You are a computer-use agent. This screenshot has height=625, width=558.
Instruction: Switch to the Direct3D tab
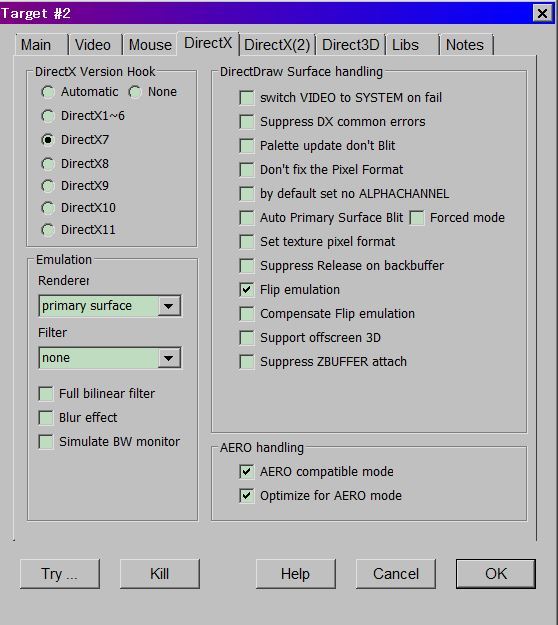pyautogui.click(x=350, y=44)
